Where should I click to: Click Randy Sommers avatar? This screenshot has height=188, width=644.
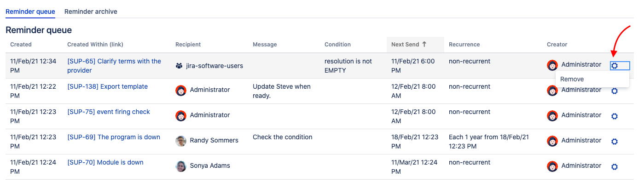coord(181,141)
